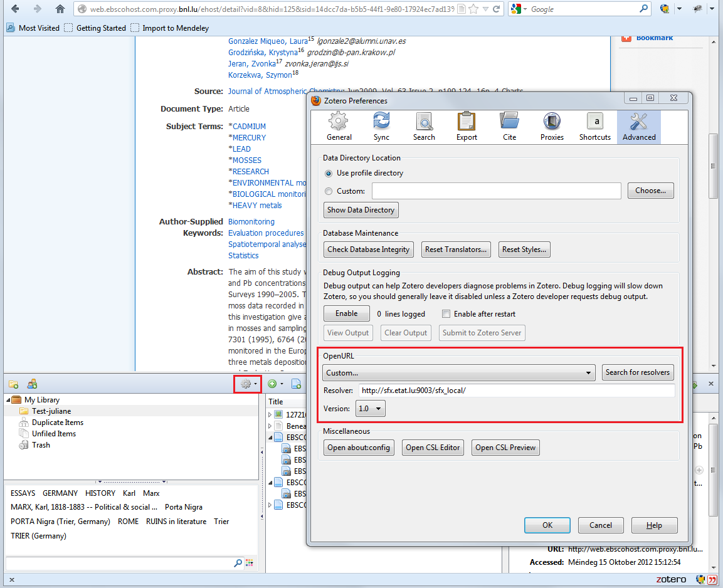Enable debug output logging
Viewport: 723px width, 588px height.
pyautogui.click(x=347, y=313)
